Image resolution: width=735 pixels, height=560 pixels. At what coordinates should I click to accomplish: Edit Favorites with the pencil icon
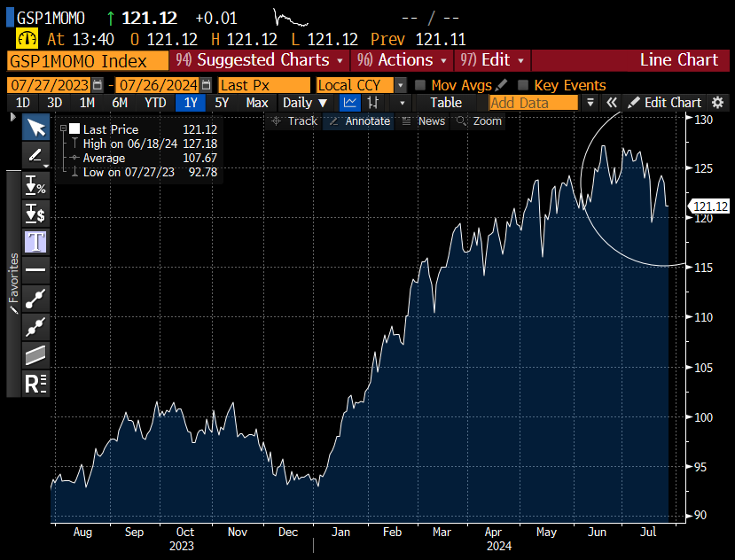14,310
